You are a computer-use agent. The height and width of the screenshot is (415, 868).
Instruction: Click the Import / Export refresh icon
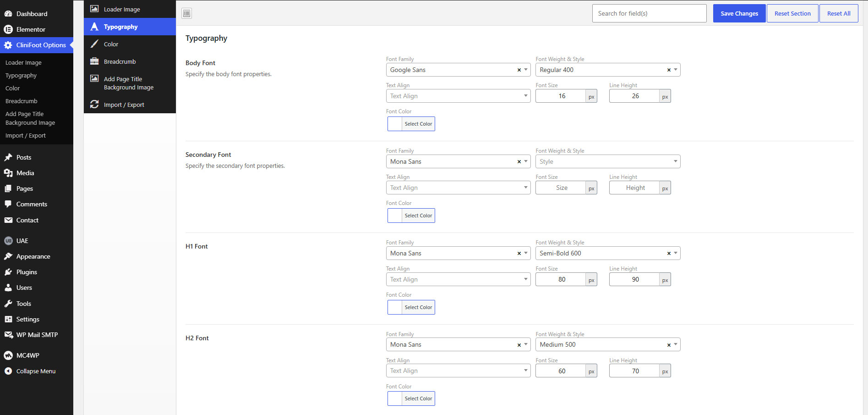pyautogui.click(x=94, y=105)
